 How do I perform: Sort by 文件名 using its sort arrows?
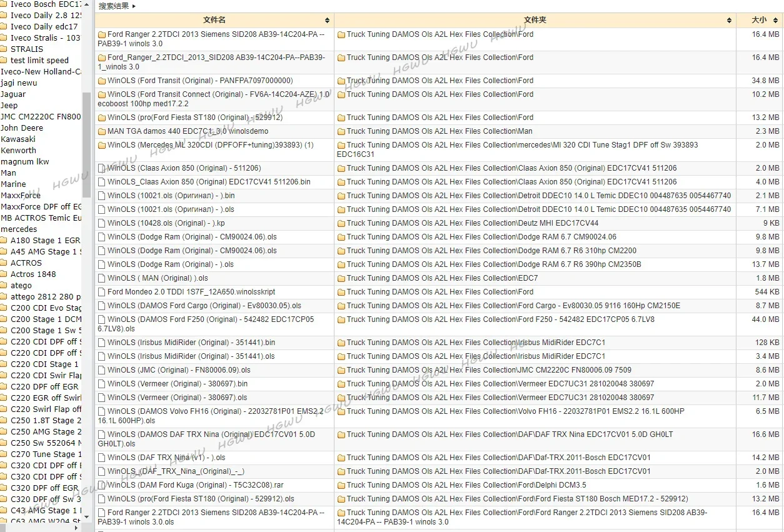point(327,21)
